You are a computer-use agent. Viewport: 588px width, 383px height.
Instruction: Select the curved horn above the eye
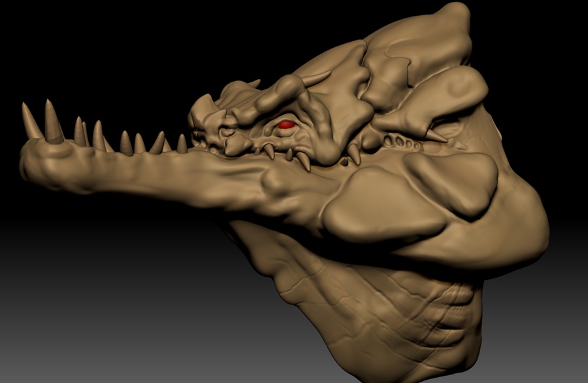(x=316, y=79)
